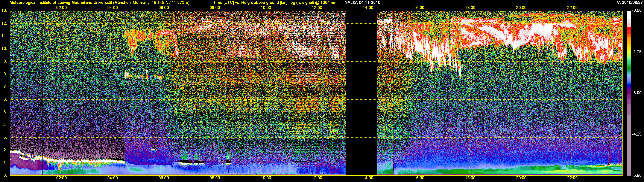Select the 08:00 tick on the bottom axis
Viewport: 644px width, 182px height.
(x=214, y=178)
